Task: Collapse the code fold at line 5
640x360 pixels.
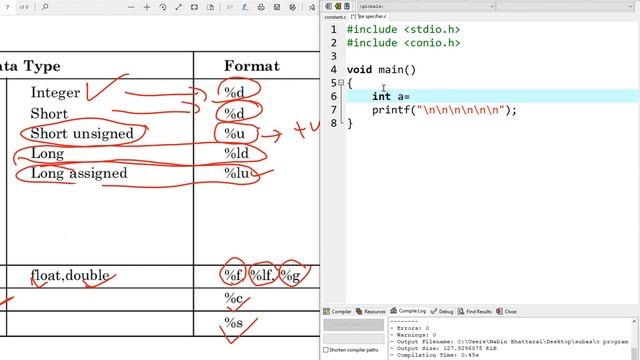Action: point(341,82)
